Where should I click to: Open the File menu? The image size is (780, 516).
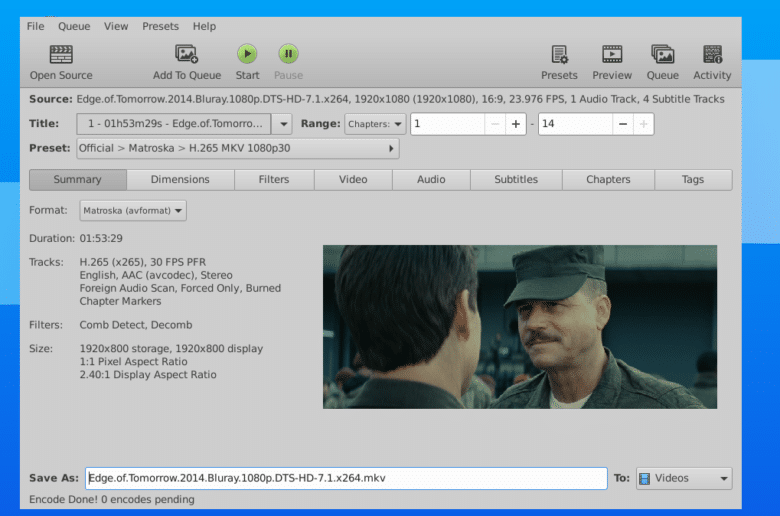[35, 26]
